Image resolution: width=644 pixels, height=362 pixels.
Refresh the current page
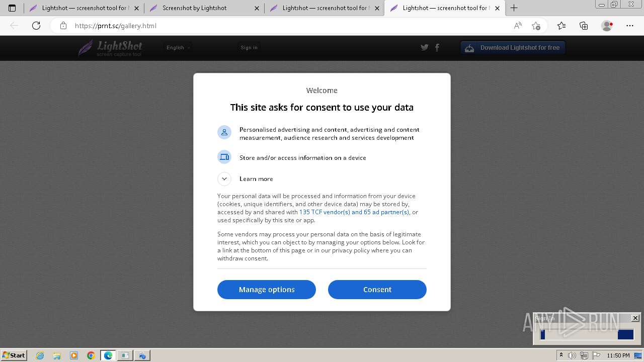[x=36, y=26]
